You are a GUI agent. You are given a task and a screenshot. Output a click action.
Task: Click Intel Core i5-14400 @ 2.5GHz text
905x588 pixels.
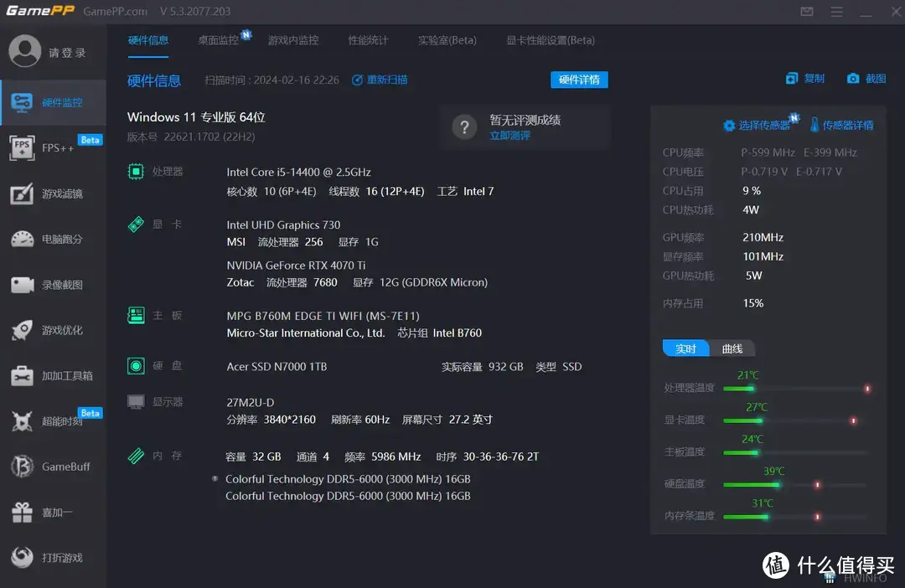tap(298, 172)
